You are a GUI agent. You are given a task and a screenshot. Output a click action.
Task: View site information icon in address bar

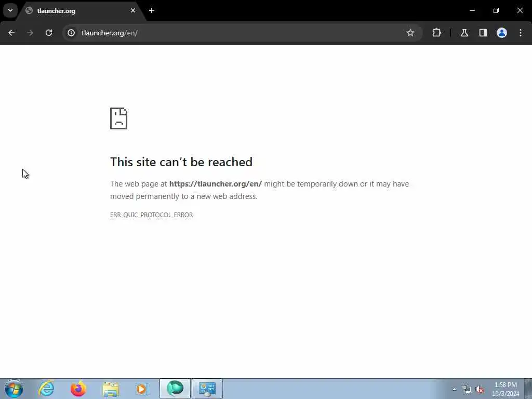(x=71, y=33)
